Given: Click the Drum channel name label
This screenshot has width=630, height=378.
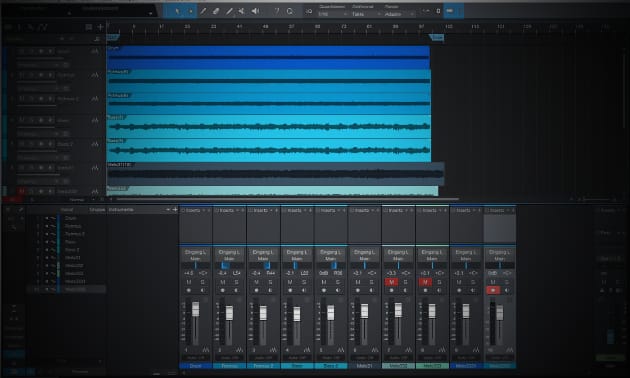Looking at the screenshot, I should (196, 366).
